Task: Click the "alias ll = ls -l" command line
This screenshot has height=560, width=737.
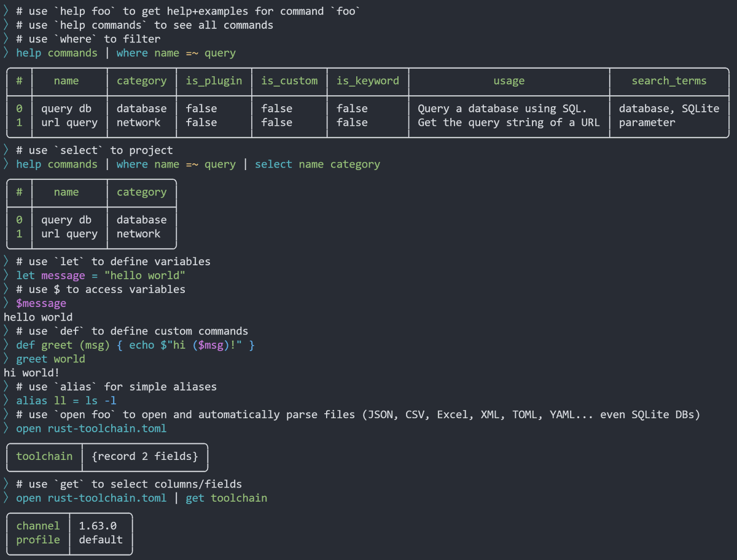Action: pos(66,400)
